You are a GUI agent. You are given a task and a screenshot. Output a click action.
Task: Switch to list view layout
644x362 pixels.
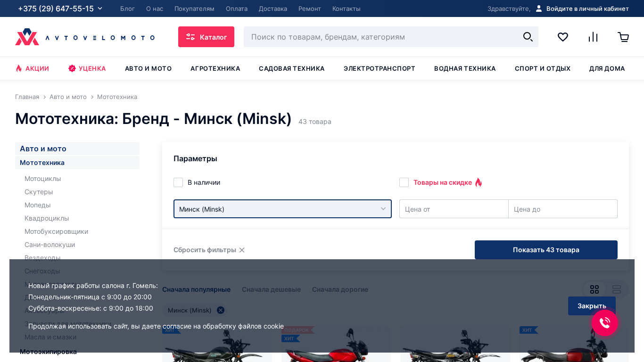617,289
